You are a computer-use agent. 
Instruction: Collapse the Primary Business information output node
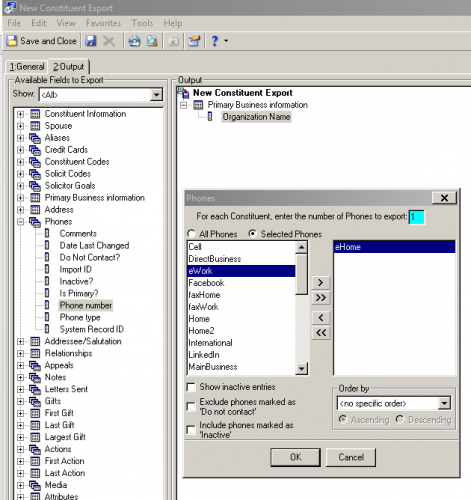184,105
